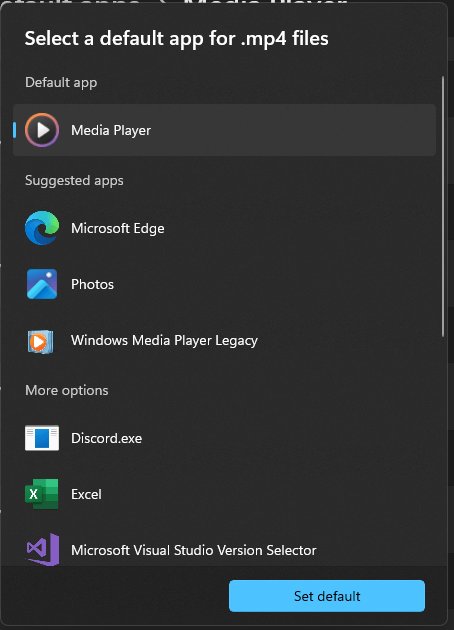Choose the Microsoft Edge icon
This screenshot has width=454, height=630.
42,228
